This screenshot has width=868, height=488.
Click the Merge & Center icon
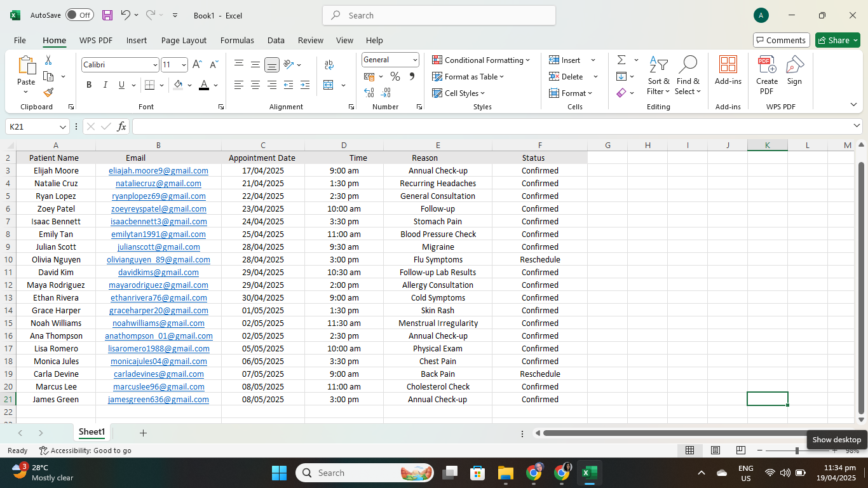click(329, 85)
